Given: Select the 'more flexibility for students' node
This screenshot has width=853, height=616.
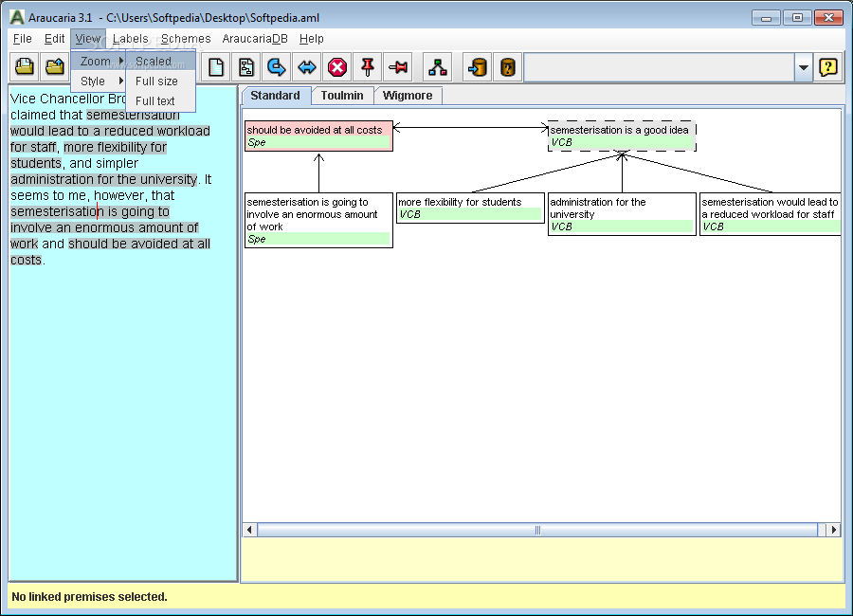Looking at the screenshot, I should [x=470, y=208].
